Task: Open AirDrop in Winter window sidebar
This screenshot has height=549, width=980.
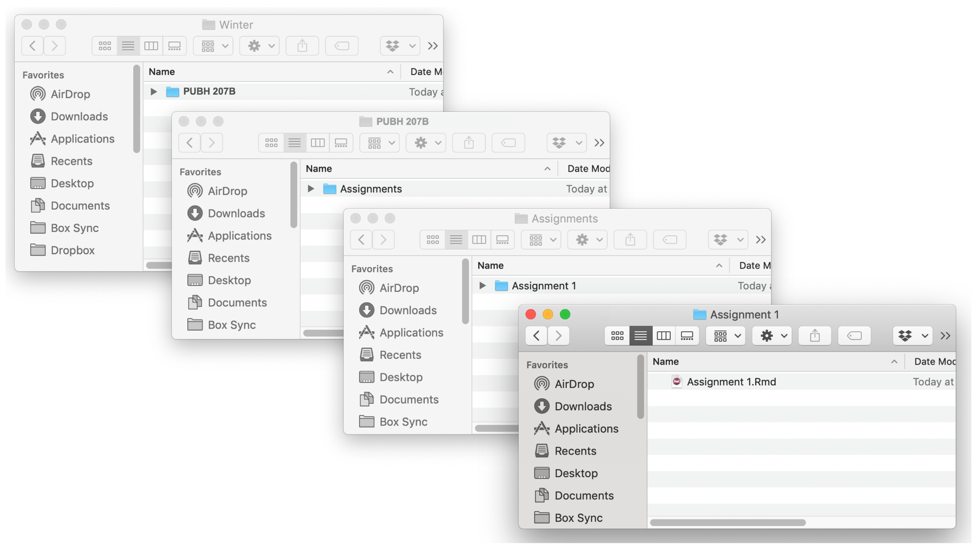Action: (x=60, y=94)
